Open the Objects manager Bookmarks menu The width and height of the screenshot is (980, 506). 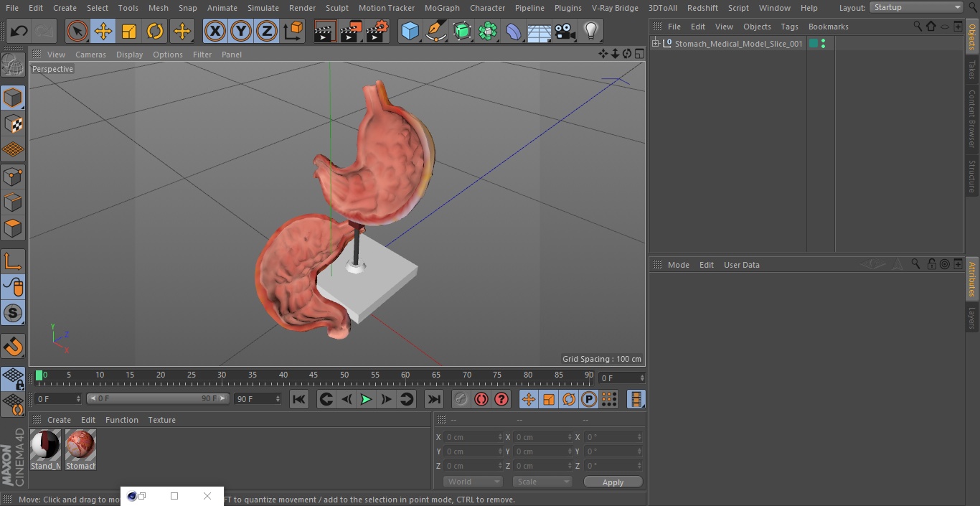click(828, 27)
